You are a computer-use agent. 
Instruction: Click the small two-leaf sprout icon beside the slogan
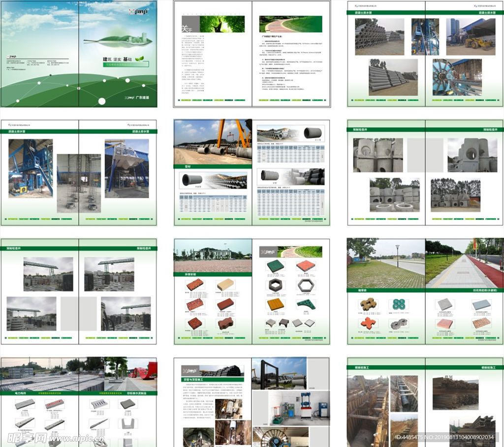pos(140,58)
